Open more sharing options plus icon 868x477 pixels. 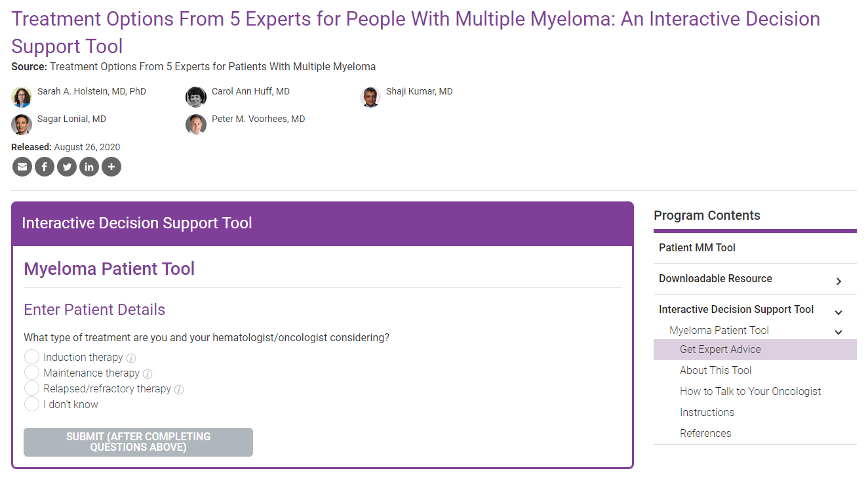tap(111, 167)
